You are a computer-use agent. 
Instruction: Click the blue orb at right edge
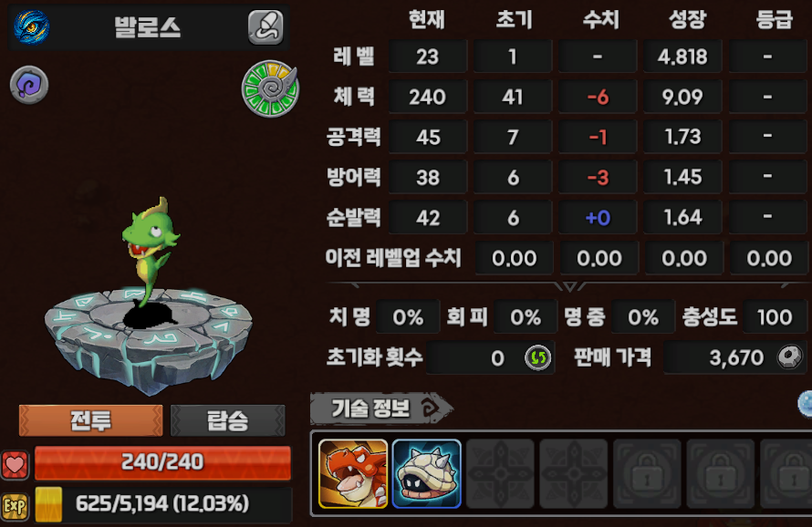click(806, 404)
